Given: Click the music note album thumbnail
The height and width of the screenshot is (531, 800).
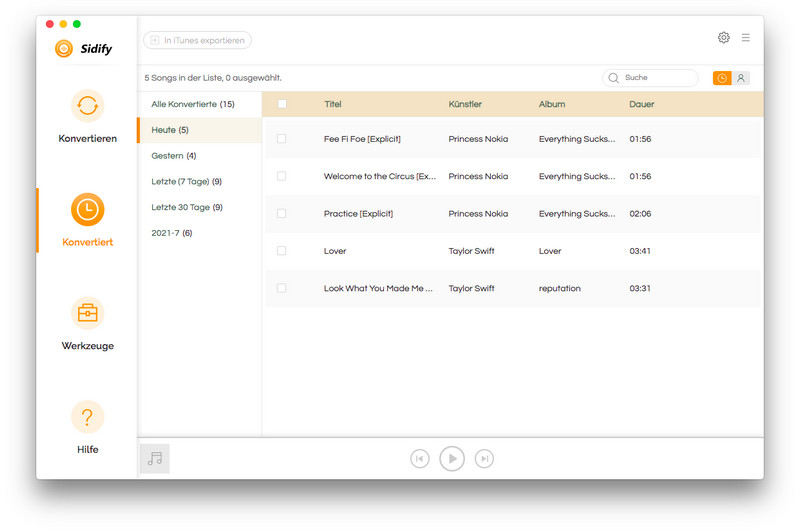Looking at the screenshot, I should 155,459.
